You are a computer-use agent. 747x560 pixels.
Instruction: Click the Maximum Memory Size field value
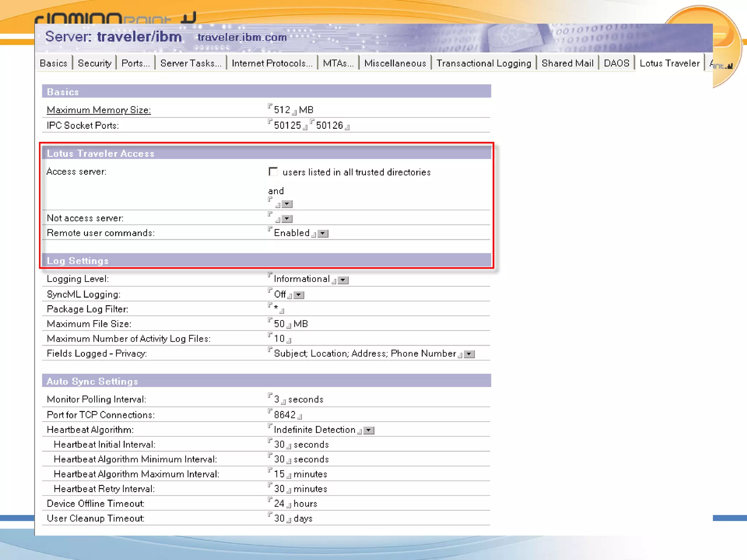point(282,110)
